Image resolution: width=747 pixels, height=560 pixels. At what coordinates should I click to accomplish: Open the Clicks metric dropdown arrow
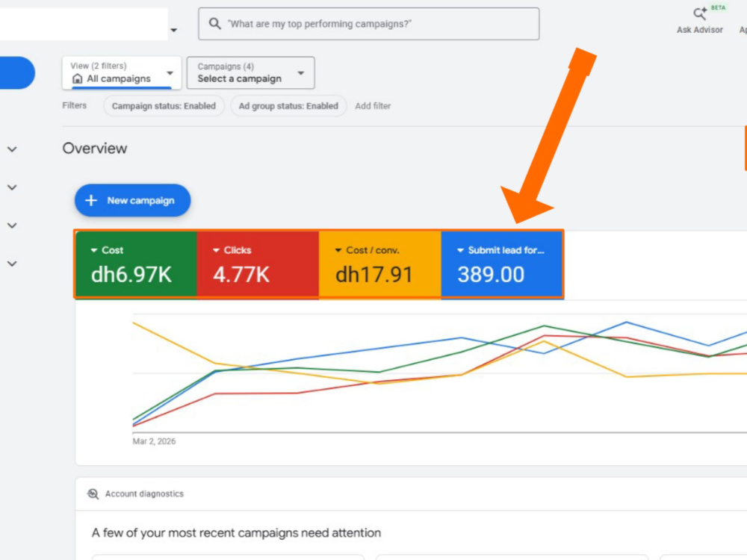coord(216,250)
